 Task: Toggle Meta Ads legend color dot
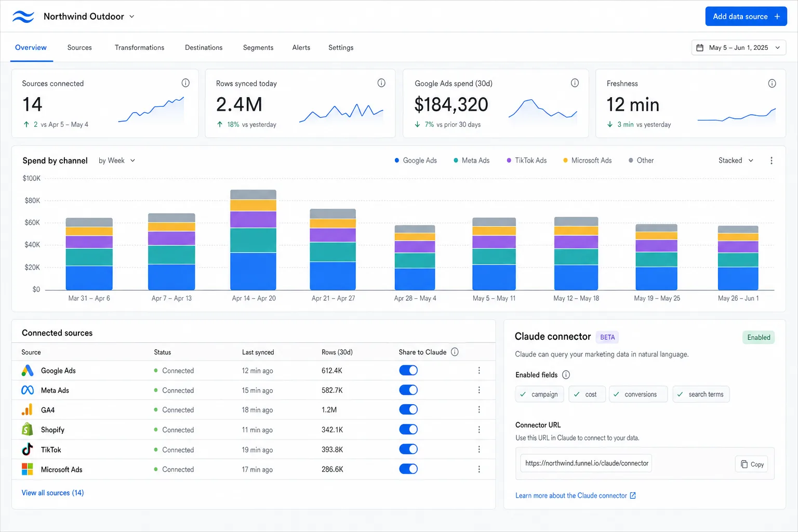(456, 161)
